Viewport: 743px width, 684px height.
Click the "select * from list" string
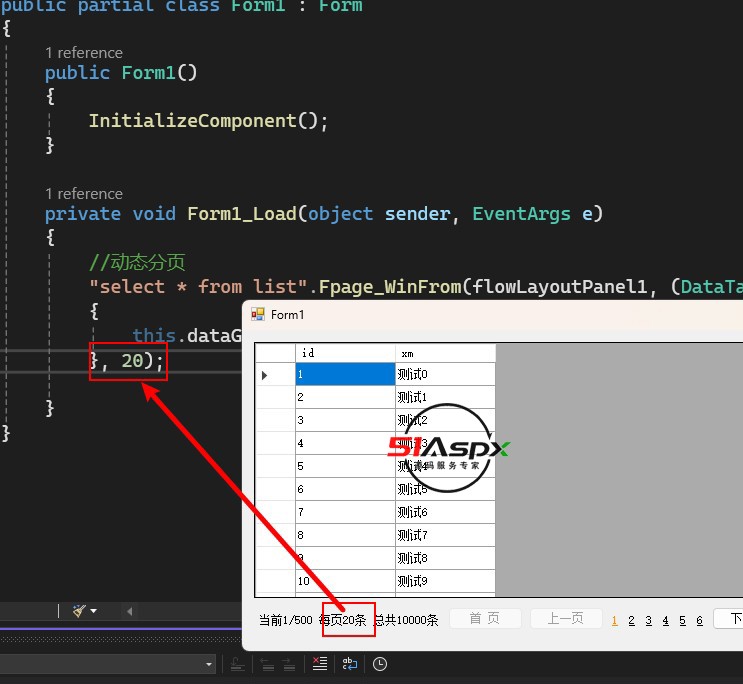(199, 287)
